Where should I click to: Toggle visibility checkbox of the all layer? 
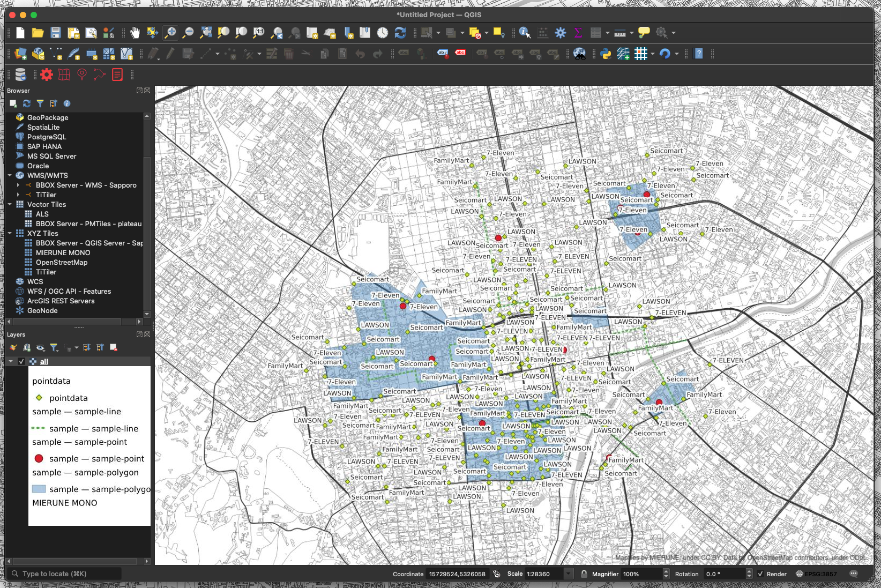tap(21, 361)
